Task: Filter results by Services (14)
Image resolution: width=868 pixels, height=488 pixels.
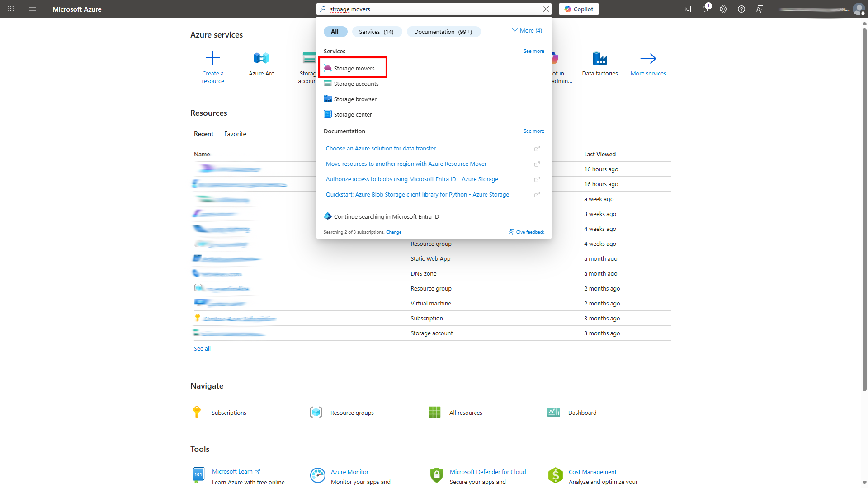Action: [377, 32]
